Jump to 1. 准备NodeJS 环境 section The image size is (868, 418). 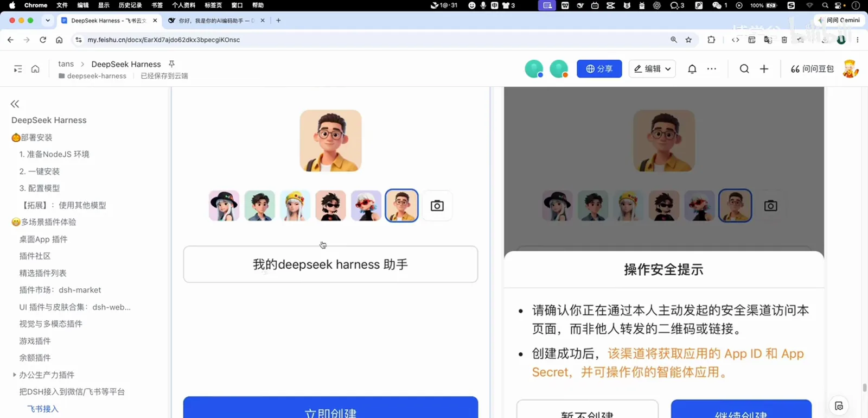click(54, 154)
